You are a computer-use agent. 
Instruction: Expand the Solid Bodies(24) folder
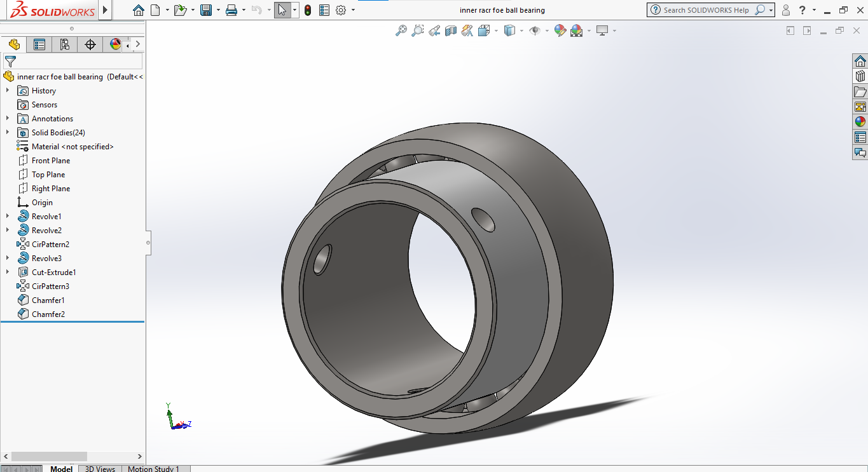[8, 133]
